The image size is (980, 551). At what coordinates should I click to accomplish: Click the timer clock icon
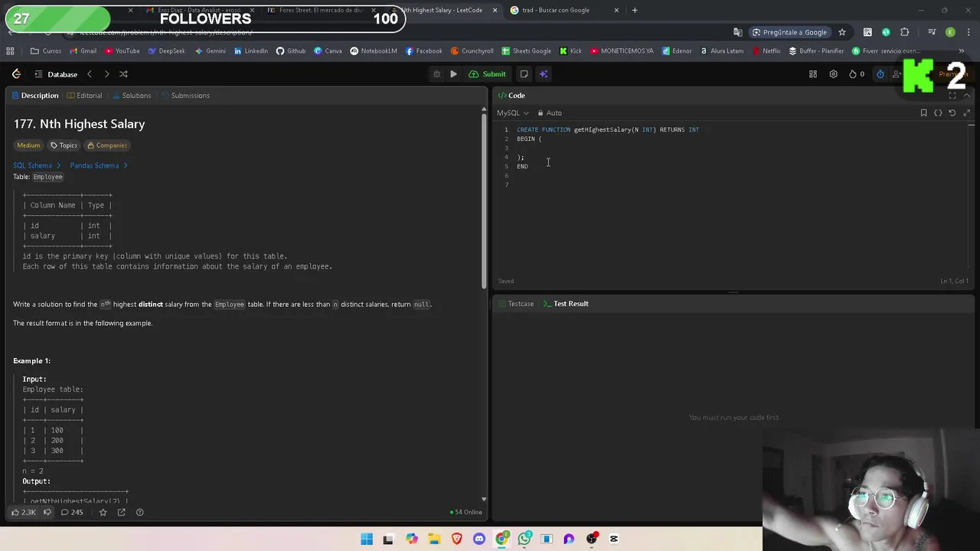pyautogui.click(x=880, y=74)
